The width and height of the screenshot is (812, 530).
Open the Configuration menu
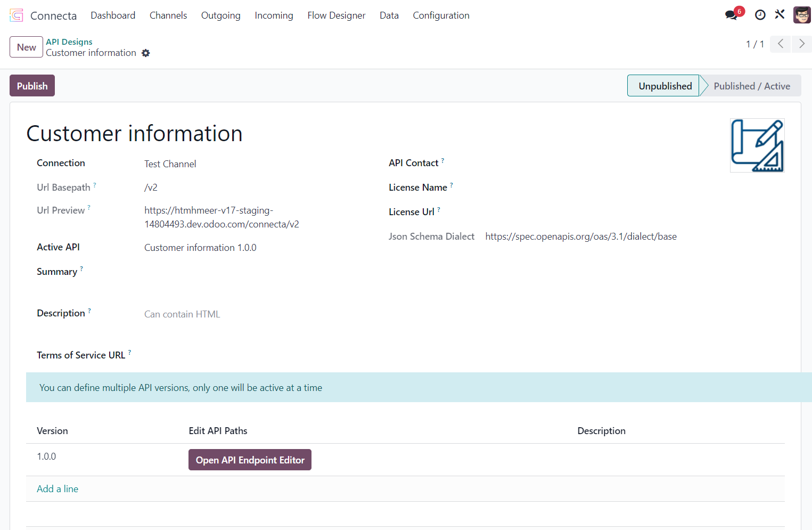[441, 15]
